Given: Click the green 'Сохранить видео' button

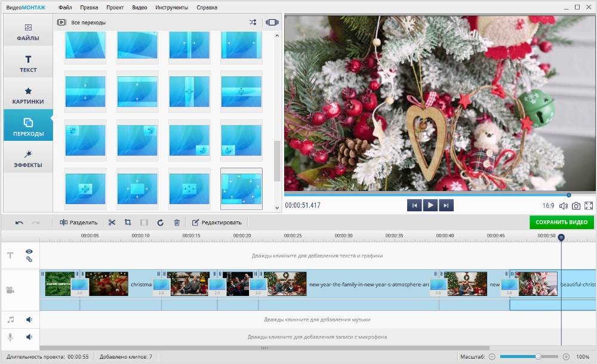Looking at the screenshot, I should 562,223.
